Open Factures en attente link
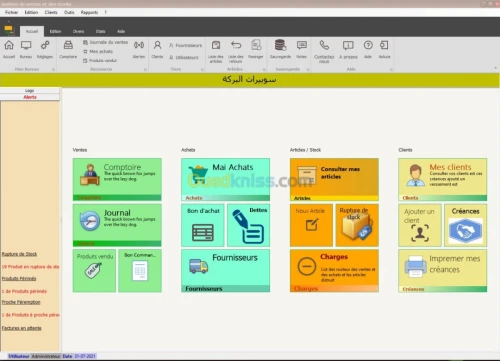500x361 pixels. (x=22, y=328)
